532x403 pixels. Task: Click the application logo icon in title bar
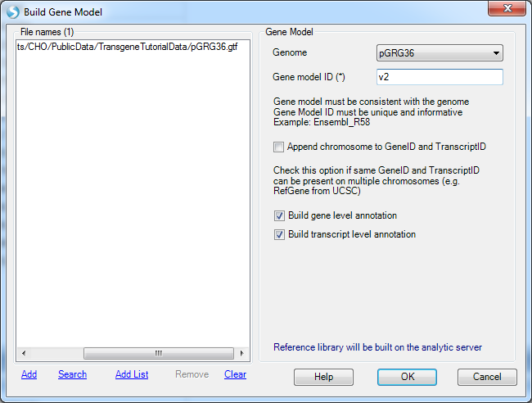point(13,12)
